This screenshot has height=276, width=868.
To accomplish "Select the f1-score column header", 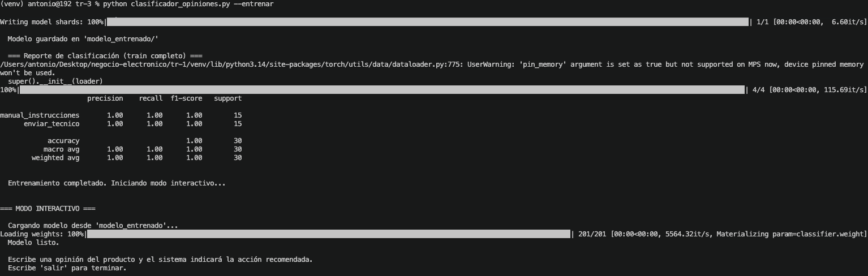I will (186, 98).
